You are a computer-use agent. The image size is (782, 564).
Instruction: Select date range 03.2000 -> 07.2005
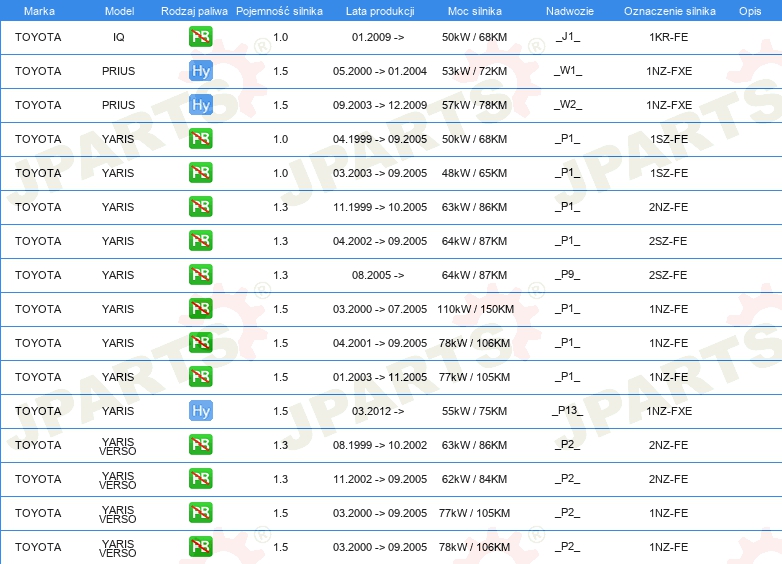pos(380,309)
